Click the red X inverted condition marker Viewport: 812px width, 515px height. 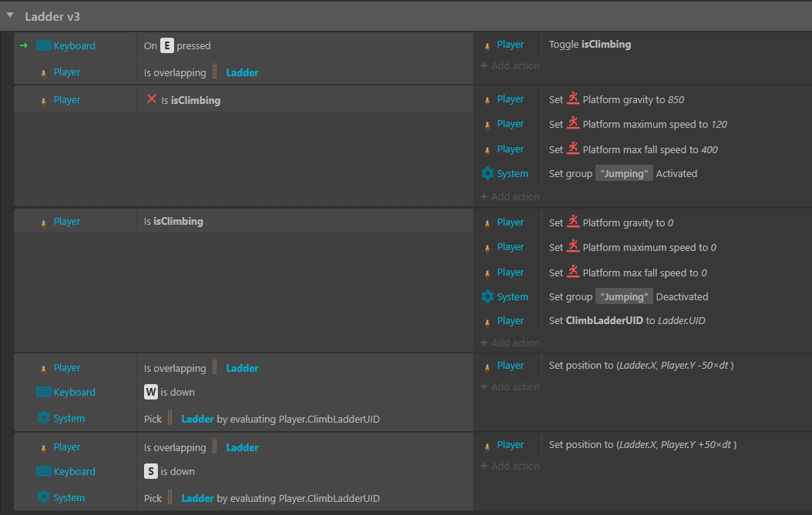[152, 99]
